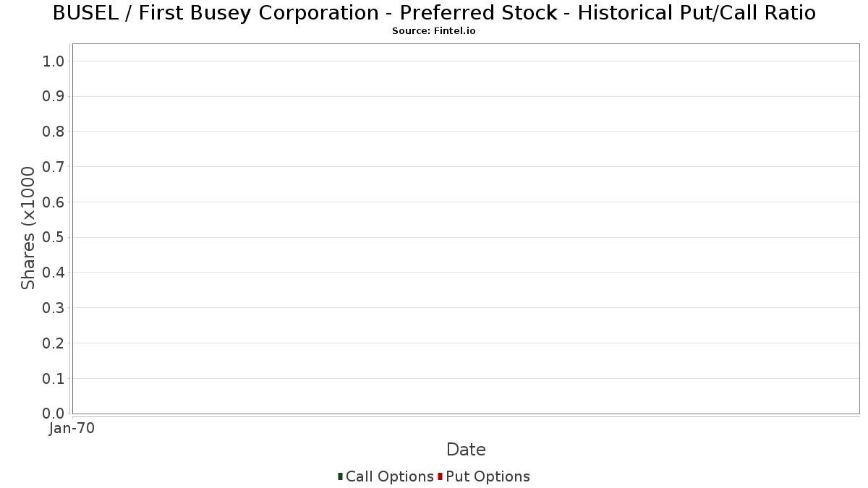Select the 0.2 y-axis tick label
Viewport: 868px width, 488px height.
54,343
